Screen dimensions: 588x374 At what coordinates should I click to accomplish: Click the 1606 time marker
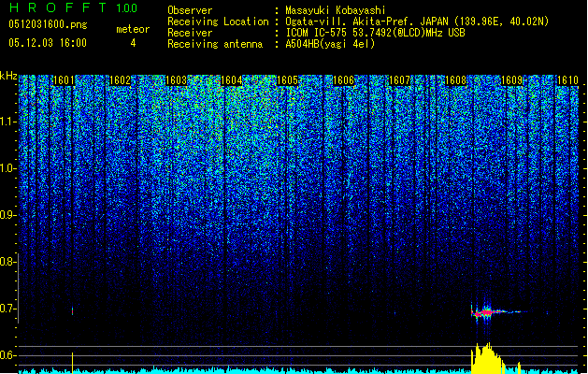tap(344, 80)
